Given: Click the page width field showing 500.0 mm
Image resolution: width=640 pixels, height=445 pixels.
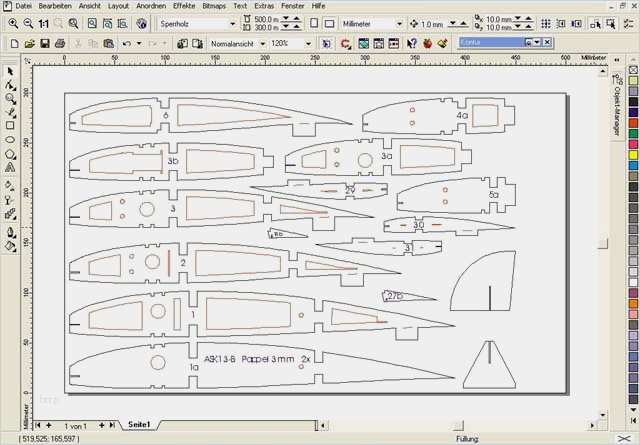Looking at the screenshot, I should pyautogui.click(x=266, y=18).
